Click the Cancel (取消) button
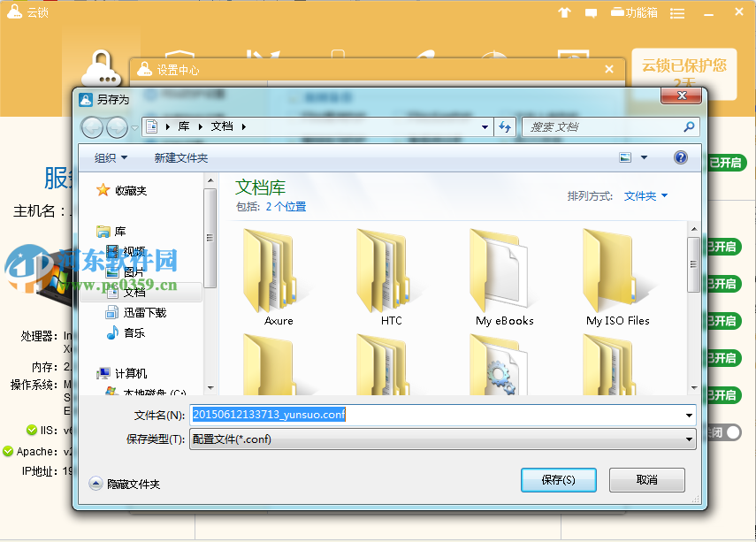The image size is (756, 542). (x=646, y=480)
